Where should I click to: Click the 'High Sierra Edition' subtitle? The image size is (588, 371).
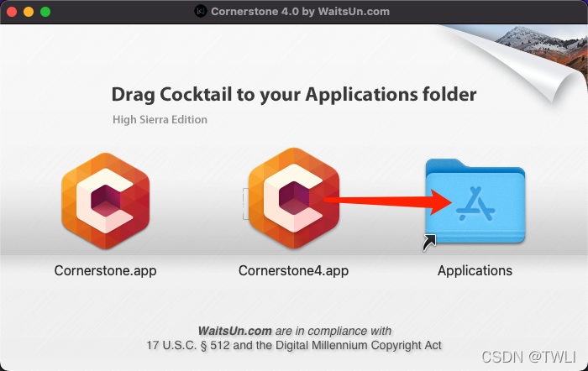pyautogui.click(x=160, y=119)
